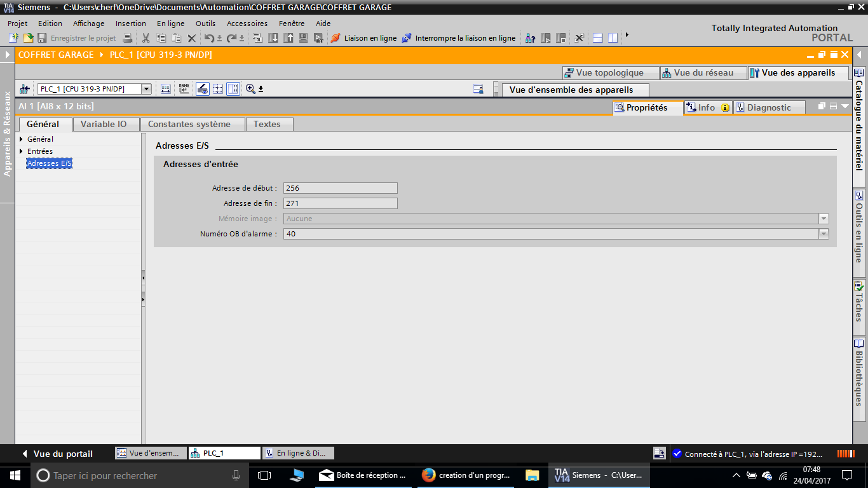This screenshot has width=868, height=488.
Task: Click the Undo arrow icon
Action: pyautogui.click(x=209, y=38)
